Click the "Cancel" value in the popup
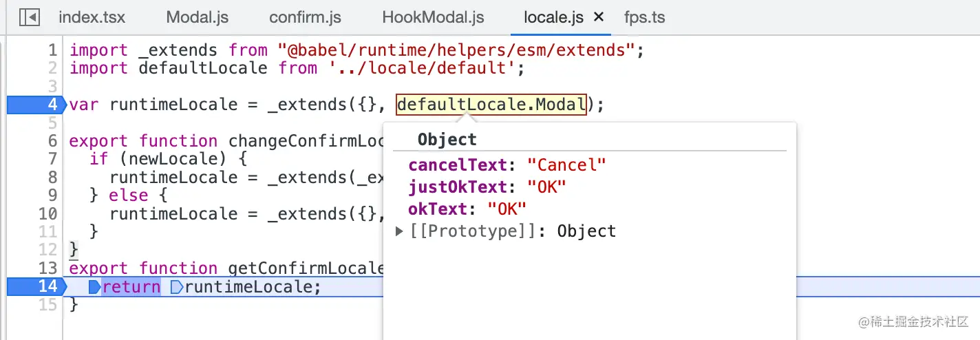 tap(566, 165)
